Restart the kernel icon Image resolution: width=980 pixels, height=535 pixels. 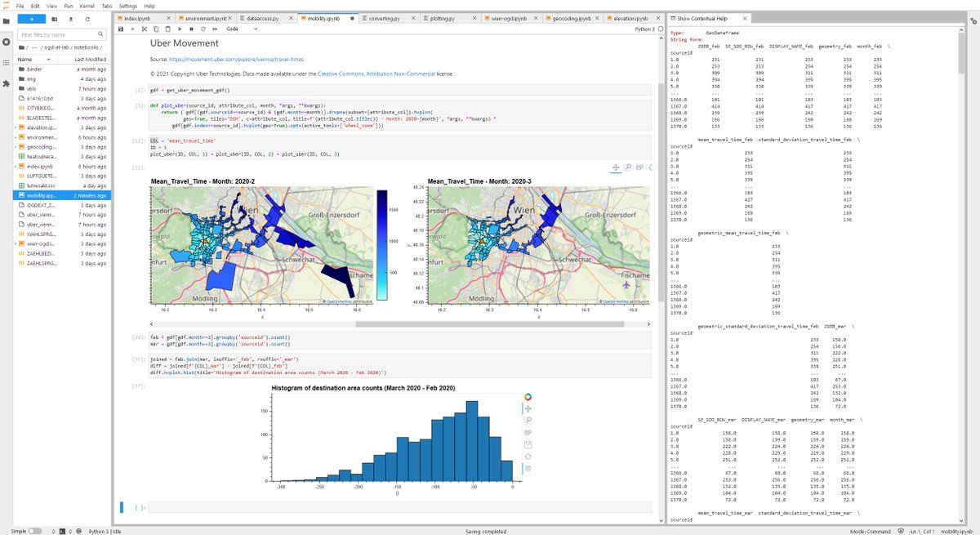click(203, 29)
